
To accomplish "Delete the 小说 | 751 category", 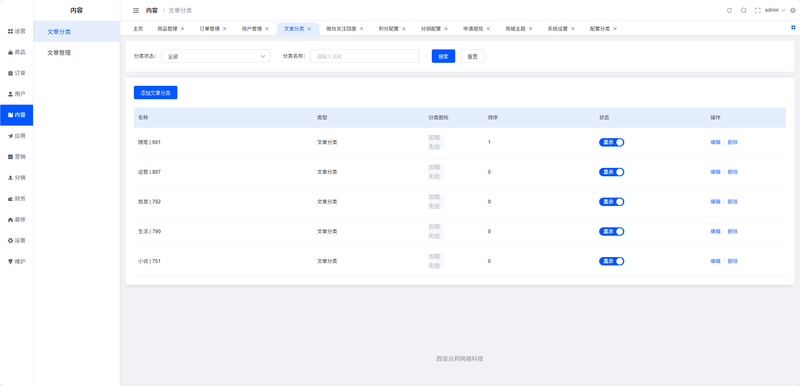I will (x=733, y=261).
